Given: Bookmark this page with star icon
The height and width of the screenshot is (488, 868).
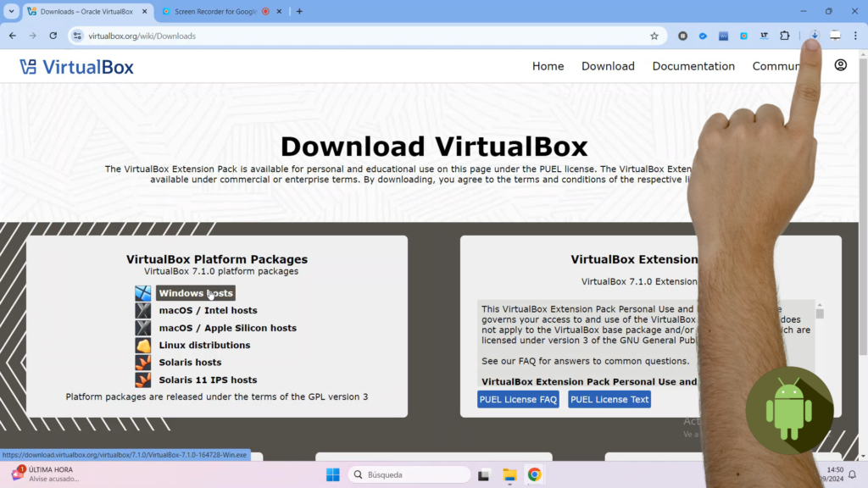Looking at the screenshot, I should pyautogui.click(x=654, y=36).
